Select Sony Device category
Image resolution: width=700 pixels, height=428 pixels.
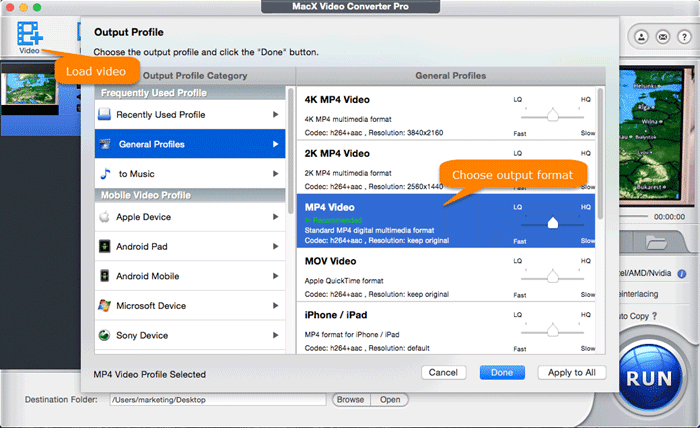pos(190,335)
